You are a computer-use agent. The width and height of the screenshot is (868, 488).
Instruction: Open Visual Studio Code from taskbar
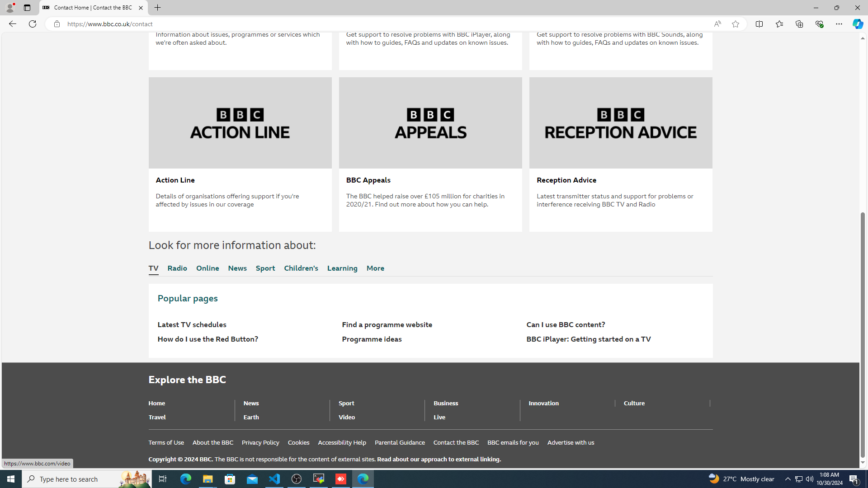coord(274,479)
